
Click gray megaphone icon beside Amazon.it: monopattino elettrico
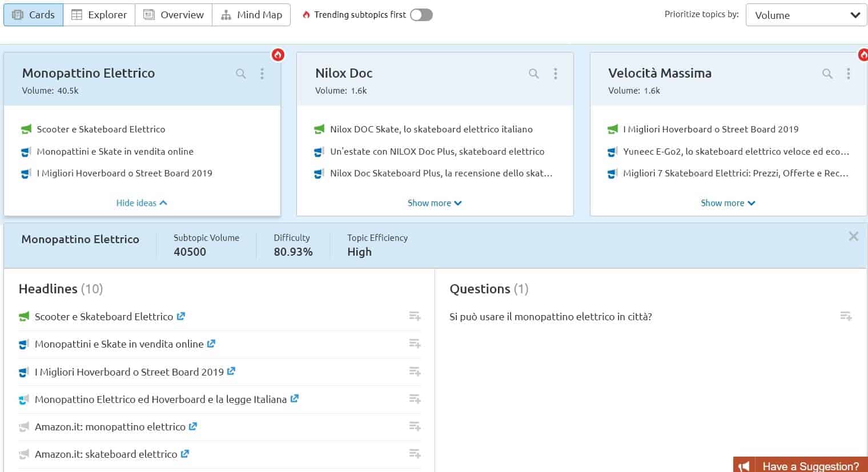[24, 427]
